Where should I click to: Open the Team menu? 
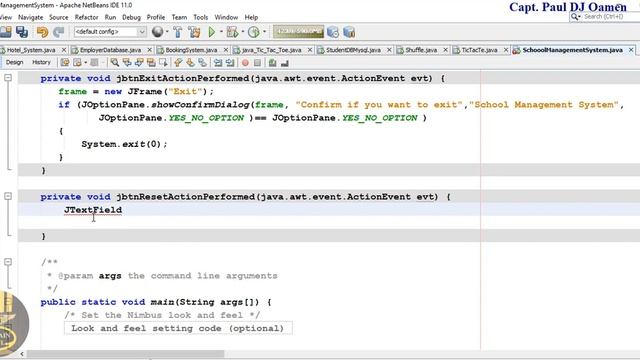click(179, 17)
